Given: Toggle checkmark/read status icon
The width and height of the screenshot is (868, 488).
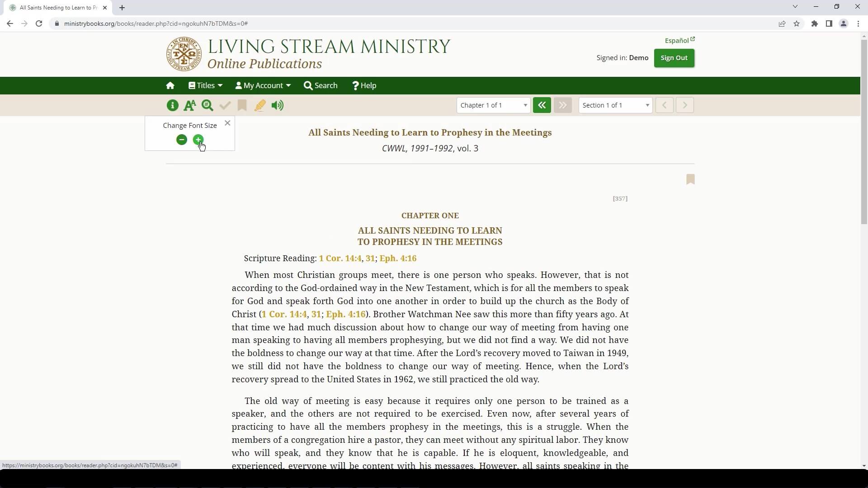Looking at the screenshot, I should (x=225, y=105).
